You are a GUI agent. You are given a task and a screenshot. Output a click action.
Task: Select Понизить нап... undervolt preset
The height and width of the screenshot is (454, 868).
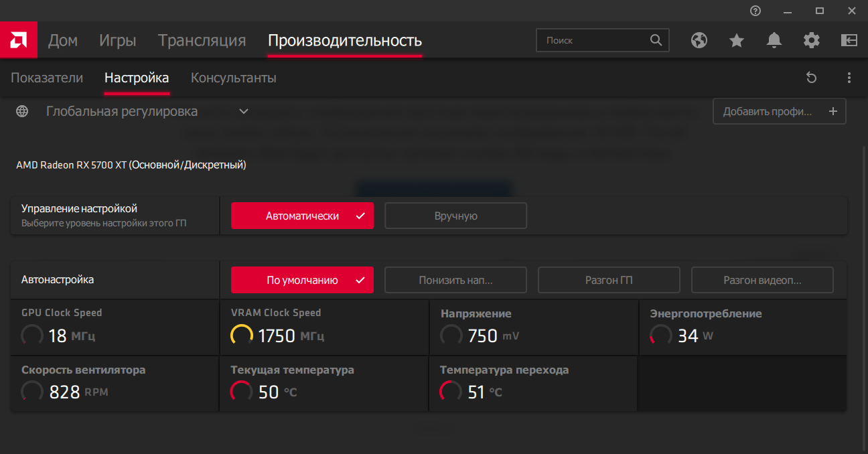pos(455,280)
